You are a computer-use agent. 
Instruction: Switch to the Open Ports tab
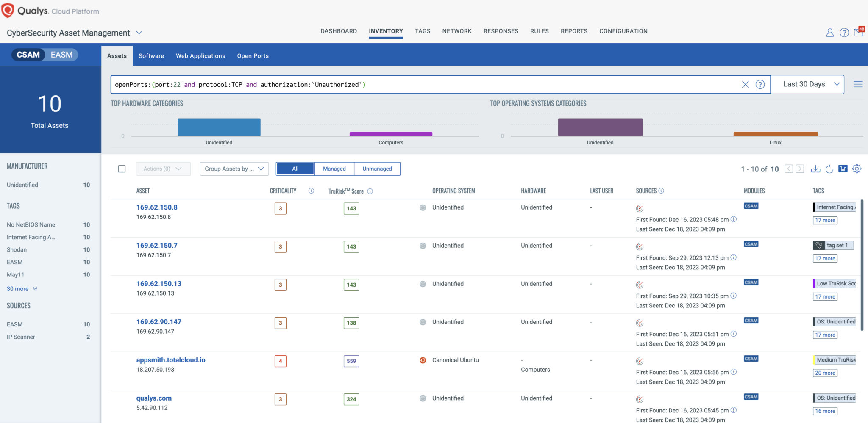click(253, 55)
